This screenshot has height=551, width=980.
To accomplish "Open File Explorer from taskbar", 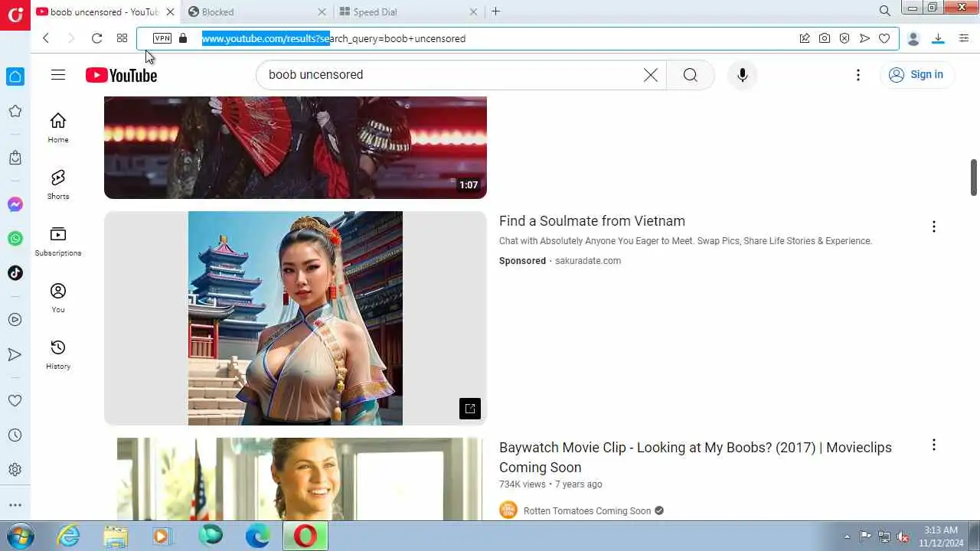I will [116, 536].
